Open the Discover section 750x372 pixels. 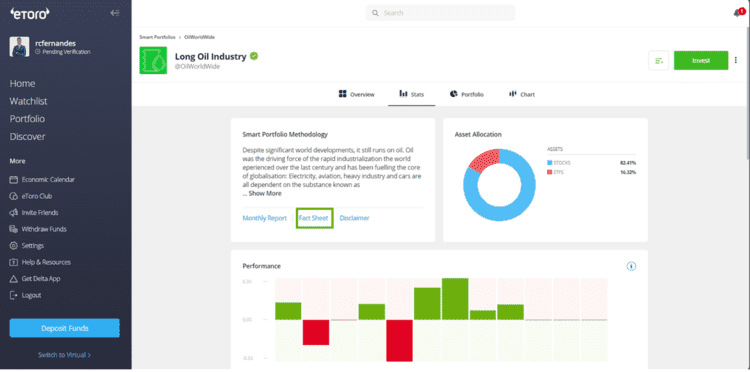tap(27, 137)
